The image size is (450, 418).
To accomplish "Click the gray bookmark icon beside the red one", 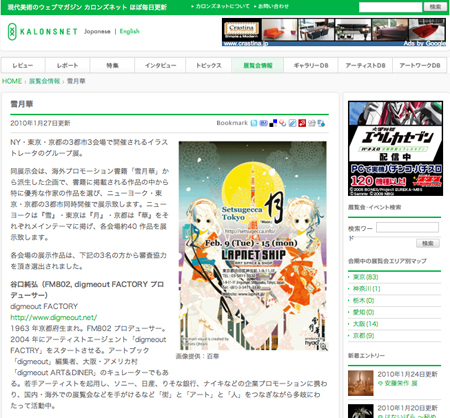I will (x=312, y=123).
